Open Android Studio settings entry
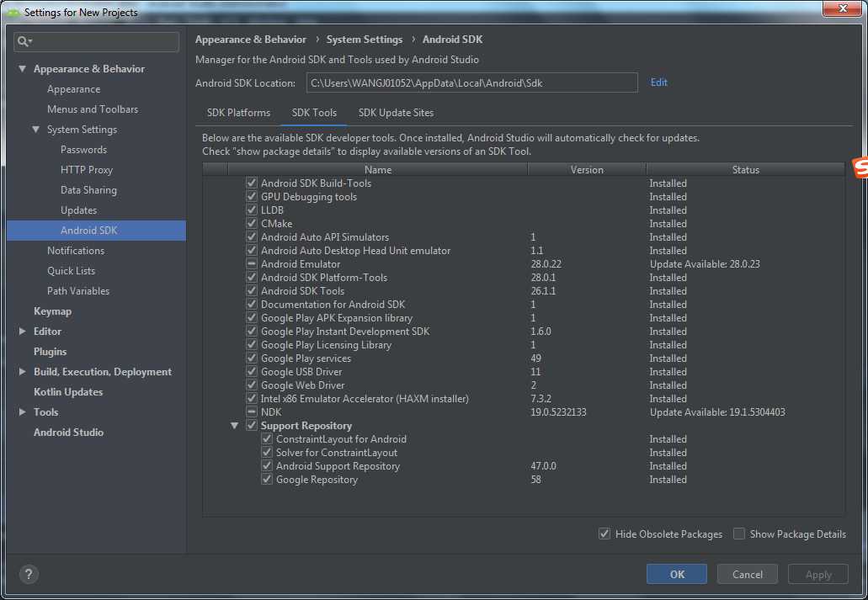 pyautogui.click(x=68, y=433)
